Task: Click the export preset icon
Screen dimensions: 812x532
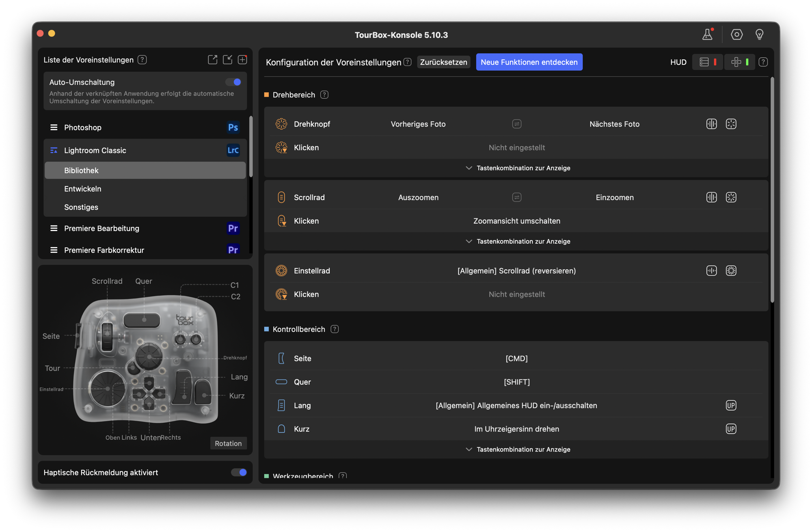Action: click(212, 60)
